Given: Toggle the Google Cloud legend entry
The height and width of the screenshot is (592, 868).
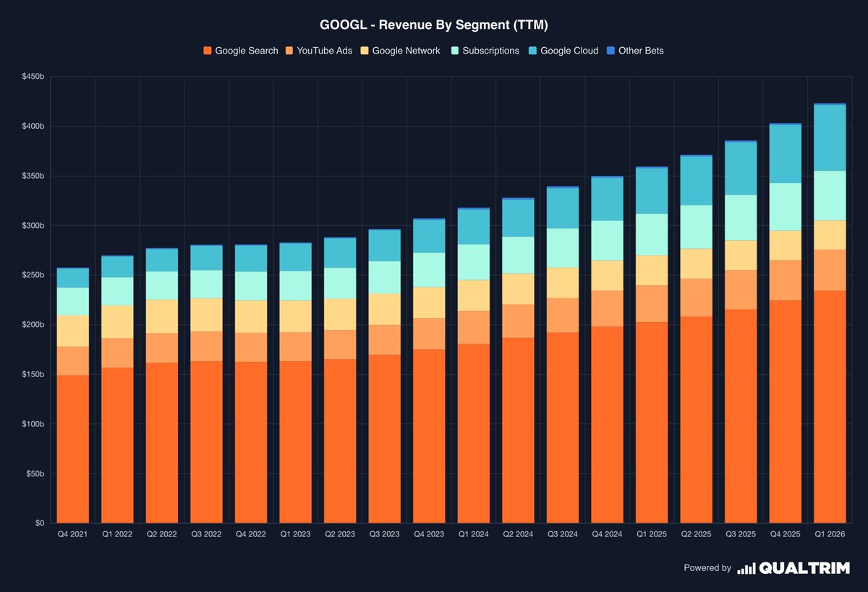Looking at the screenshot, I should [563, 51].
